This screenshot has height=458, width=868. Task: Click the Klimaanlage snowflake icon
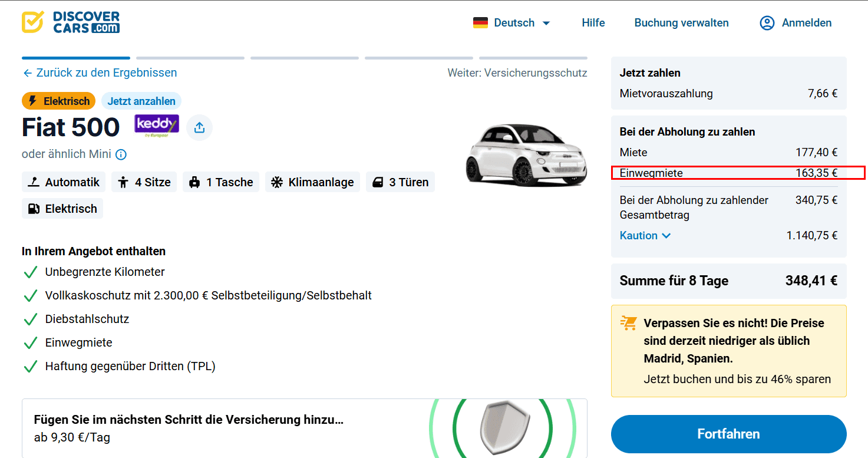pyautogui.click(x=277, y=182)
